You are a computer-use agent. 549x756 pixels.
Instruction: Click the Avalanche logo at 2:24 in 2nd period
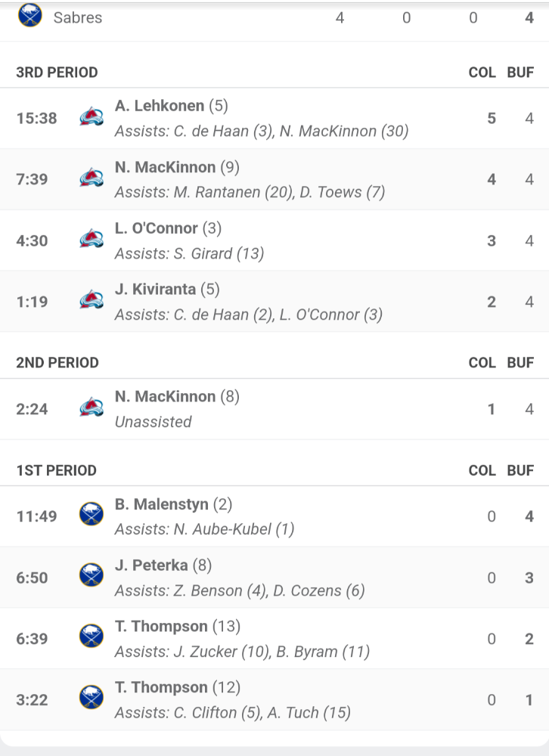[91, 409]
